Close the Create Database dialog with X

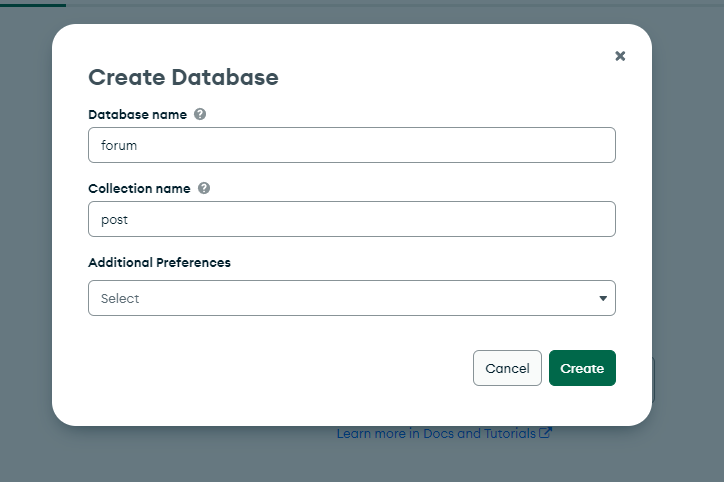tap(620, 56)
